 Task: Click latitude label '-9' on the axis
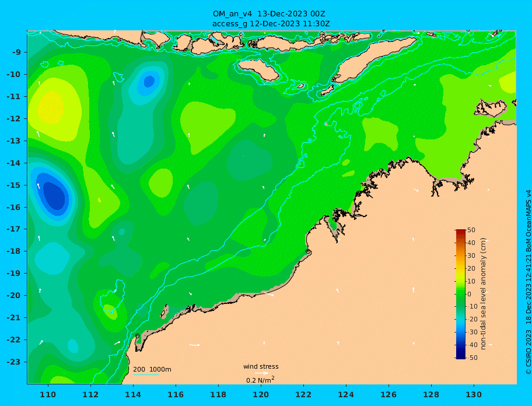[x=17, y=52]
